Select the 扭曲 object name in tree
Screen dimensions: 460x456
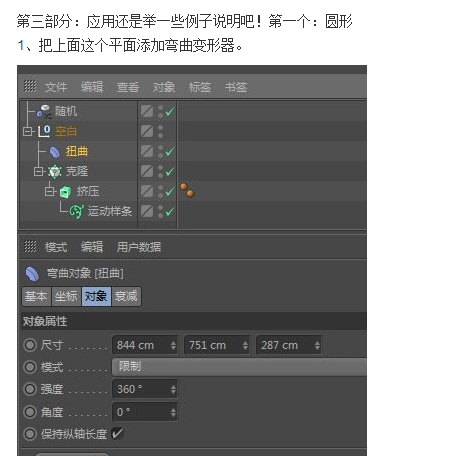pyautogui.click(x=77, y=151)
